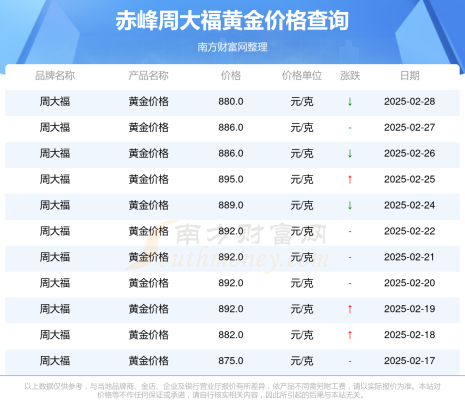Click 黄金价格 in the 2025-02-24 row
The width and height of the screenshot is (465, 400).
149,205
